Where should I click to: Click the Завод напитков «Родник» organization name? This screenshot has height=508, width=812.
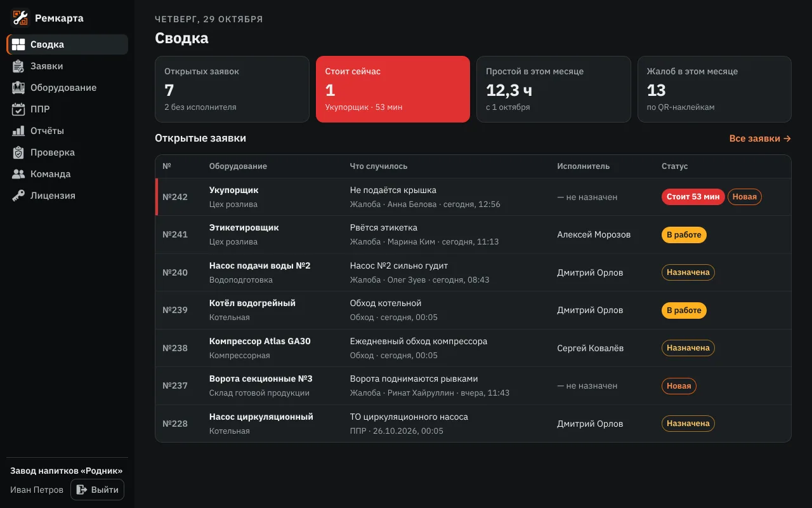[x=67, y=471]
